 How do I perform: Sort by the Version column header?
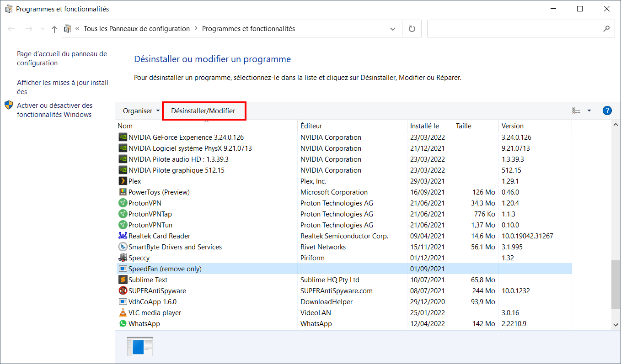pos(535,126)
